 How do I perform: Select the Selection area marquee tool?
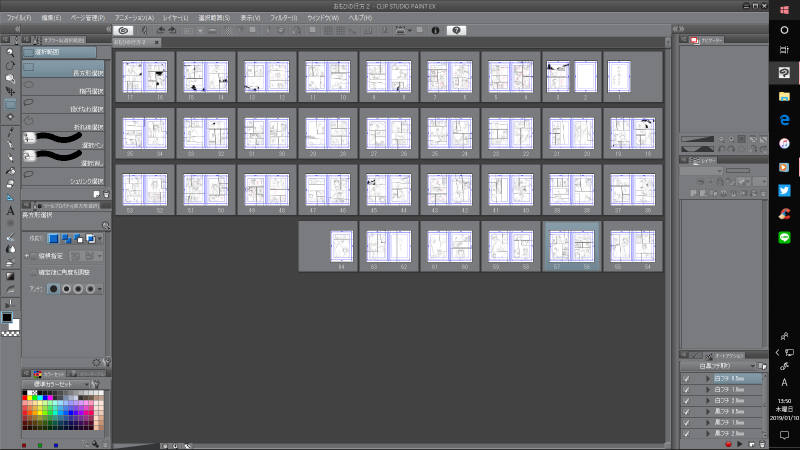point(10,105)
